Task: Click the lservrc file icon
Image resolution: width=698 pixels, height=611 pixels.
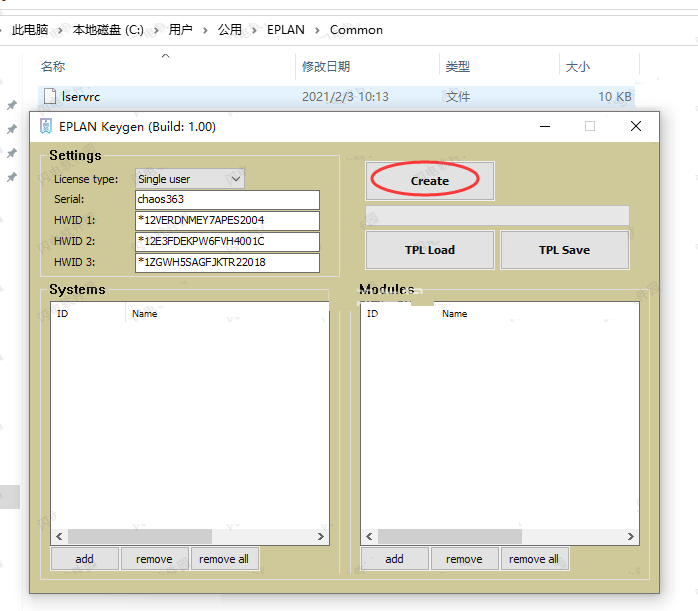Action: pyautogui.click(x=50, y=96)
